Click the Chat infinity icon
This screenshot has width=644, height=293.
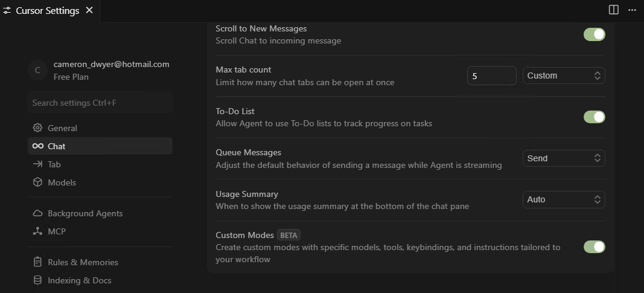[37, 146]
